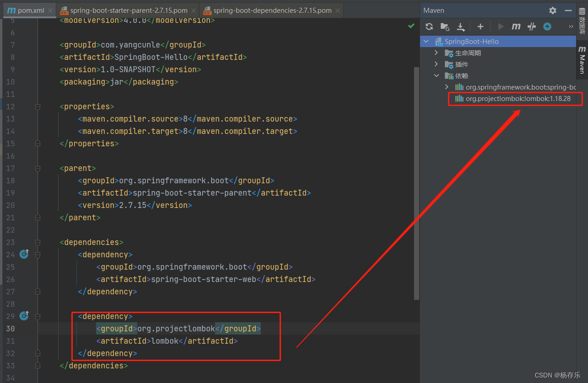Expand org.springframework.boot dependency node

coord(447,87)
